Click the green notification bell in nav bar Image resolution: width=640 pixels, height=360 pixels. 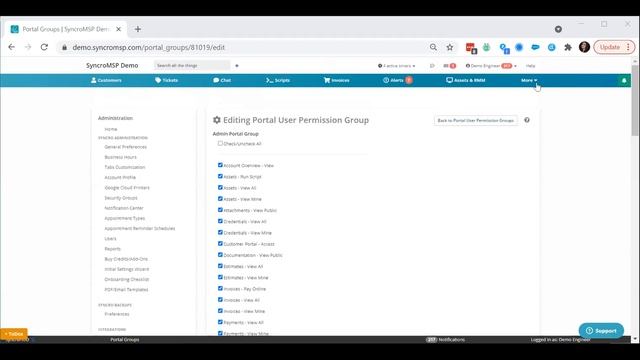[x=624, y=80]
